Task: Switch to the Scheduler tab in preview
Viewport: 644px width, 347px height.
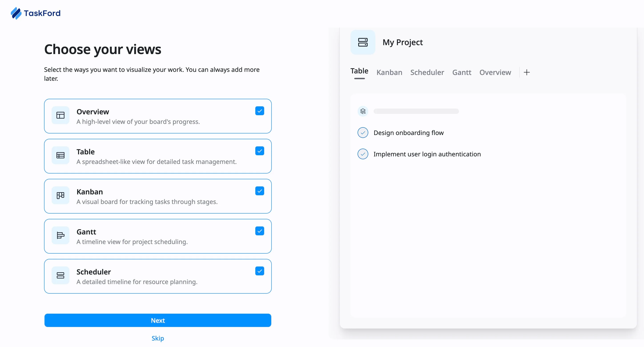Action: point(427,73)
